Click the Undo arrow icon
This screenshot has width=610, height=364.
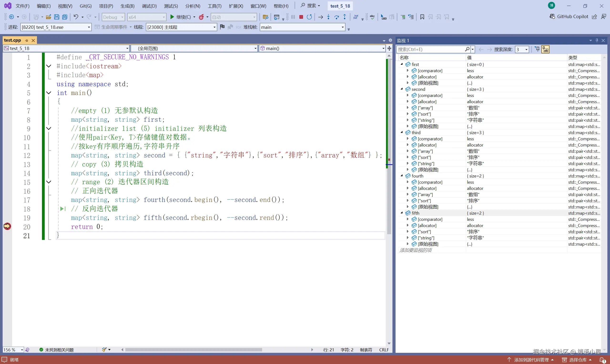point(76,17)
